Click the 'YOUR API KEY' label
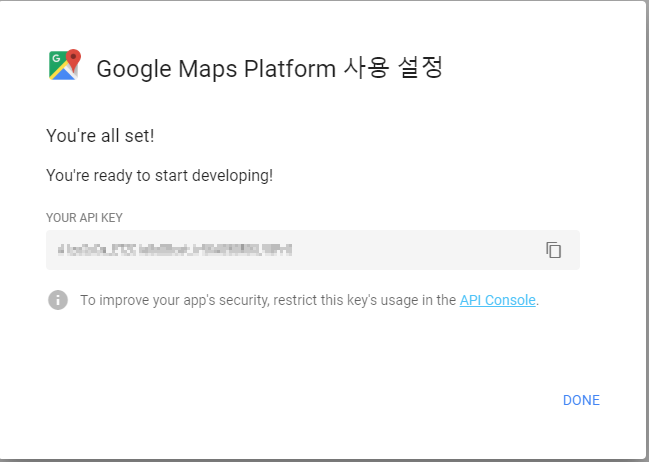The image size is (649, 462). (84, 218)
